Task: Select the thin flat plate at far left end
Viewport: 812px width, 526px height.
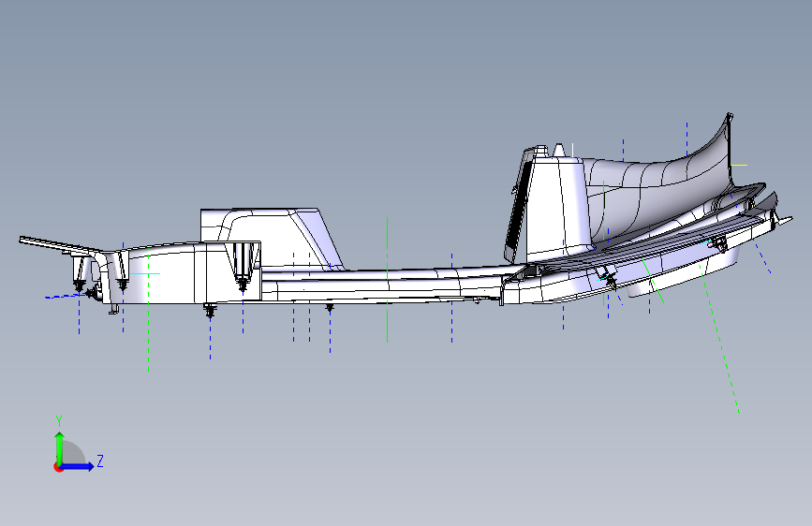Action: pyautogui.click(x=60, y=244)
